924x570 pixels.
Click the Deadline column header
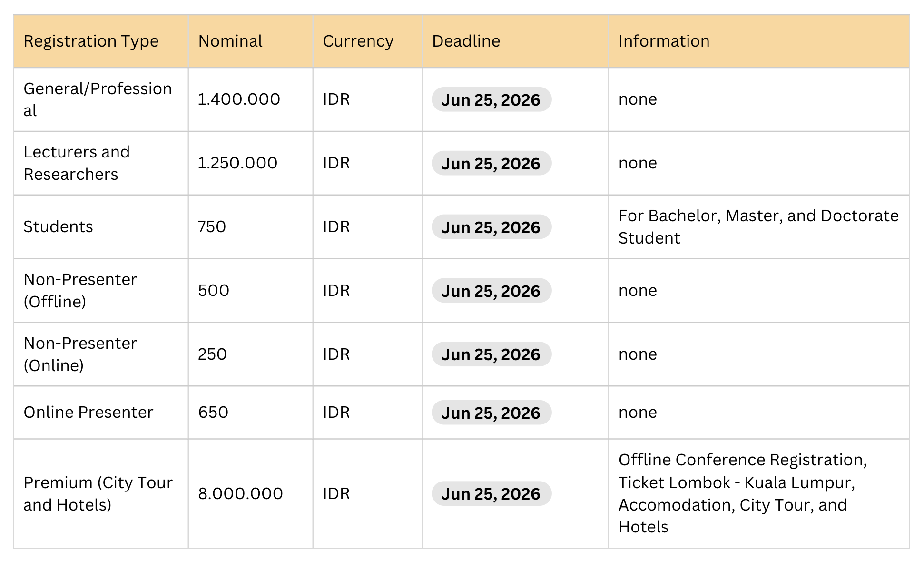coord(466,41)
